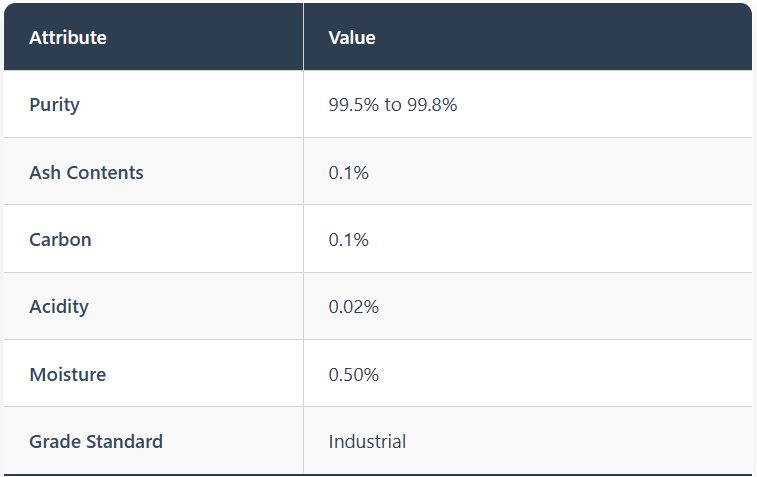Click the Purity value cell

tap(392, 104)
